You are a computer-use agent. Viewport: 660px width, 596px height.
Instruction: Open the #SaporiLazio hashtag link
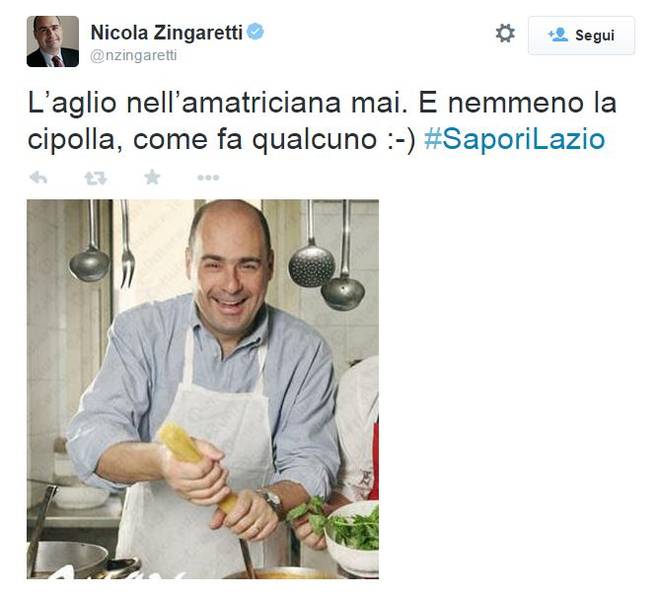[x=514, y=139]
